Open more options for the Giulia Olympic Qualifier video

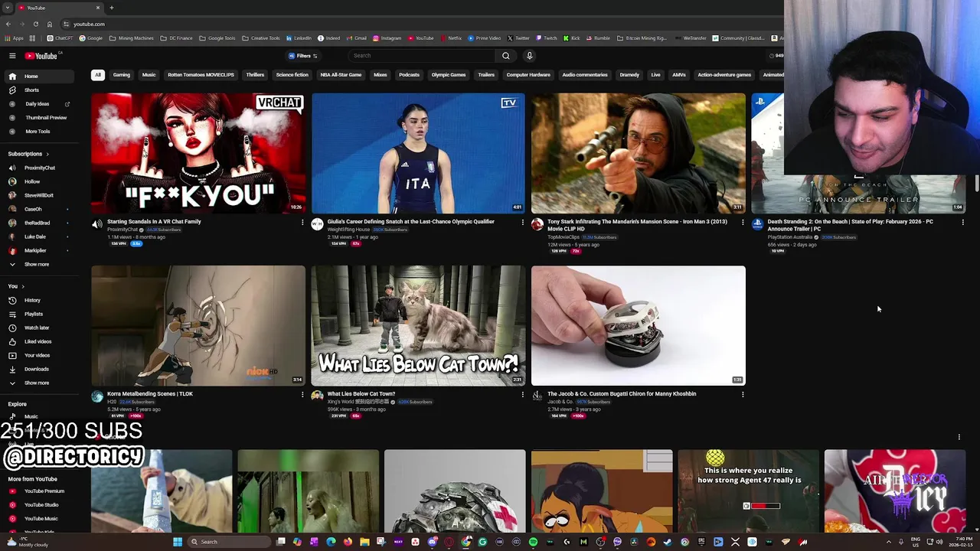pos(523,223)
